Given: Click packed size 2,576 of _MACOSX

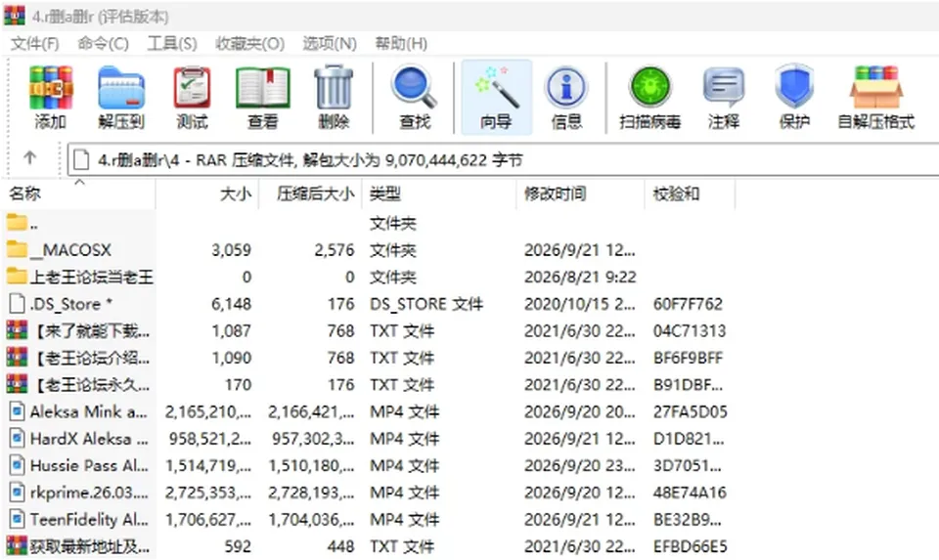Looking at the screenshot, I should point(335,250).
